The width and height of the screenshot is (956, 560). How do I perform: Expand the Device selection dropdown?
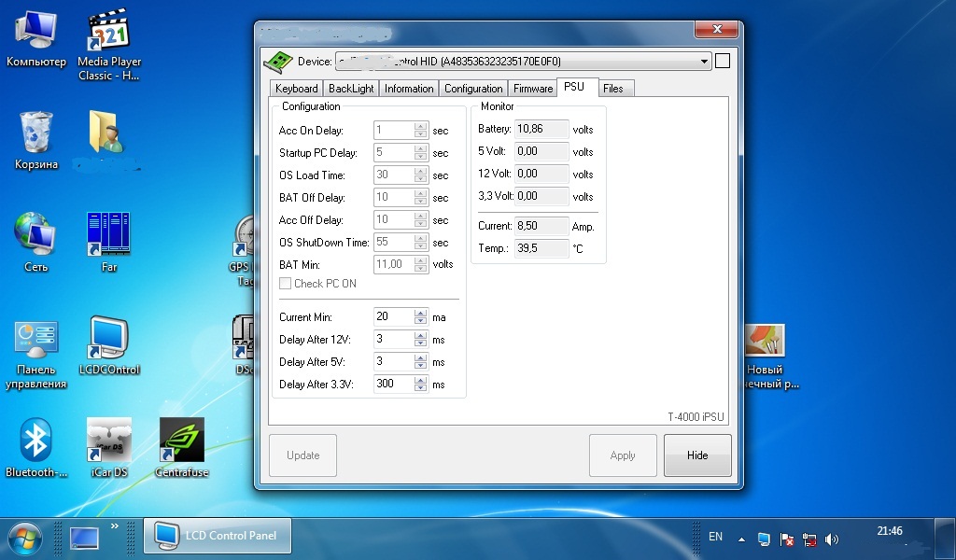coord(704,62)
